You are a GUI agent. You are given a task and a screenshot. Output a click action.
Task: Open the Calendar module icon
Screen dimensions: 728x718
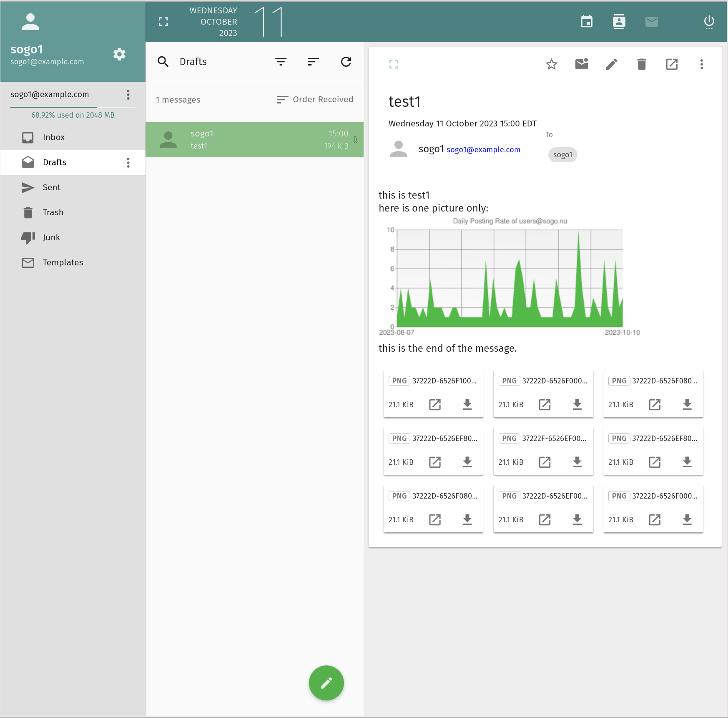[587, 21]
